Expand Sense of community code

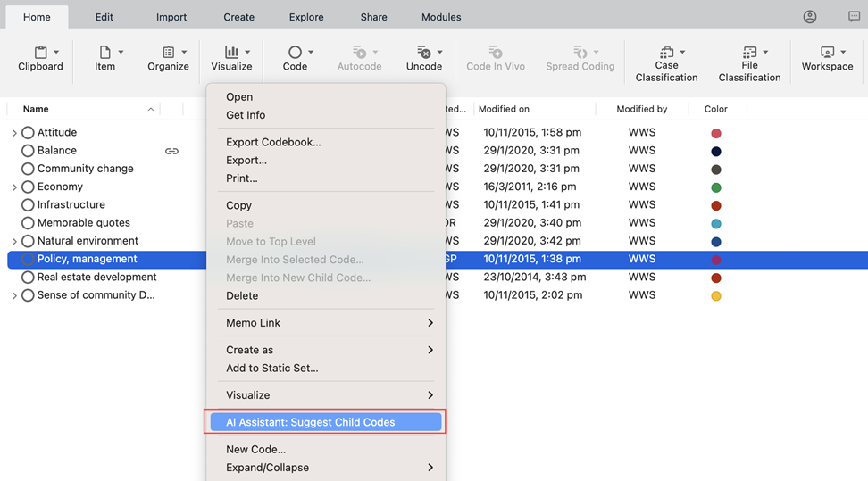click(x=14, y=295)
